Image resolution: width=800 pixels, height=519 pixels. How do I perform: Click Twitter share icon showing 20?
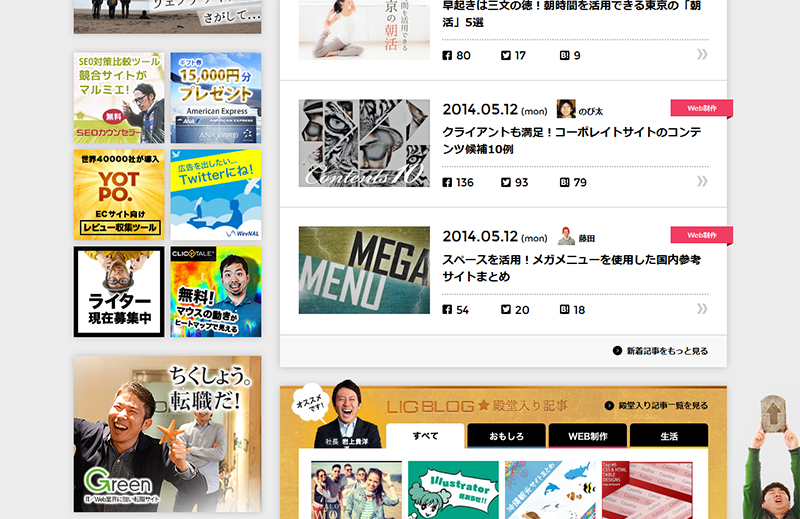(506, 309)
